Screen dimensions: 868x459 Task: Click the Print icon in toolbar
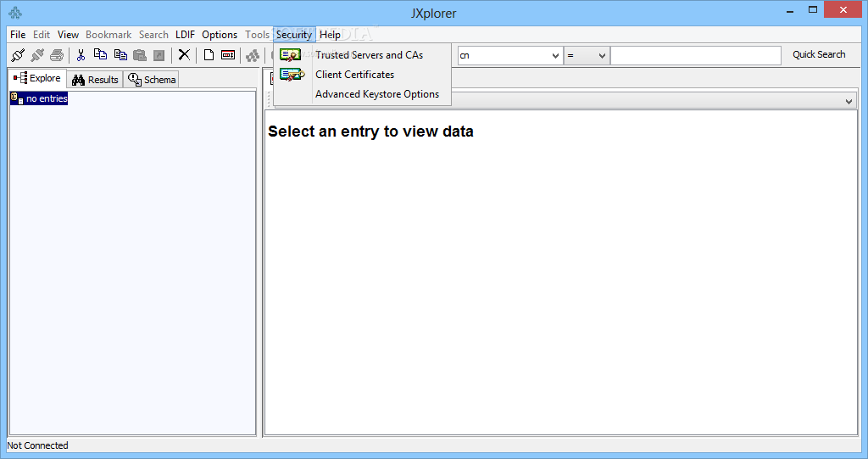(57, 55)
